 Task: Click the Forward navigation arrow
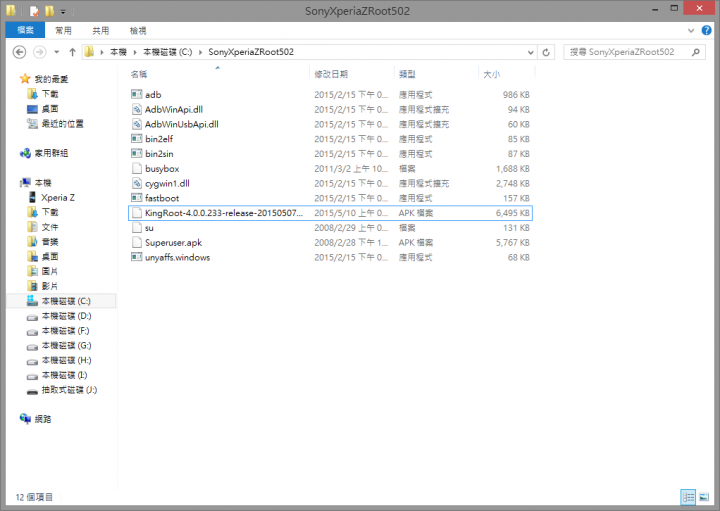[39, 52]
